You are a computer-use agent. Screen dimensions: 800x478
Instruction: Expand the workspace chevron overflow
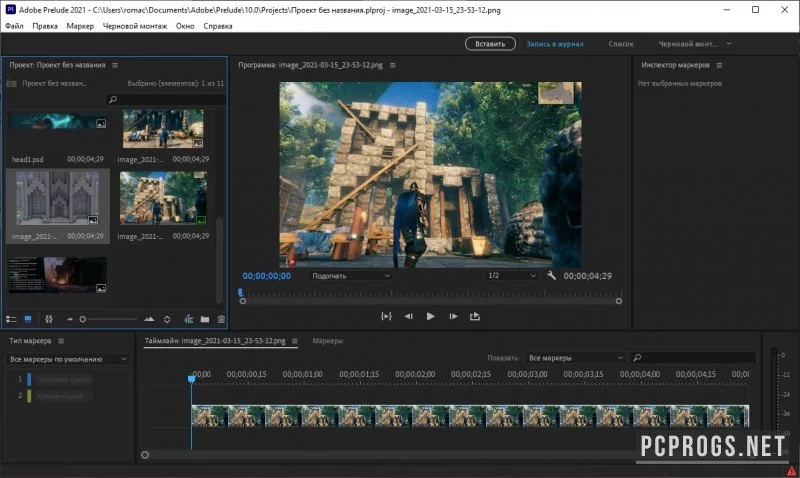point(729,44)
